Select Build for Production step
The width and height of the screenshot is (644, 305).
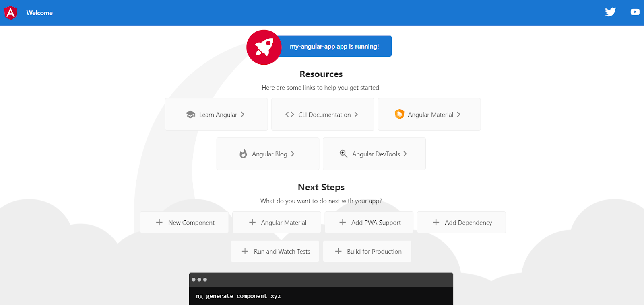pyautogui.click(x=367, y=251)
